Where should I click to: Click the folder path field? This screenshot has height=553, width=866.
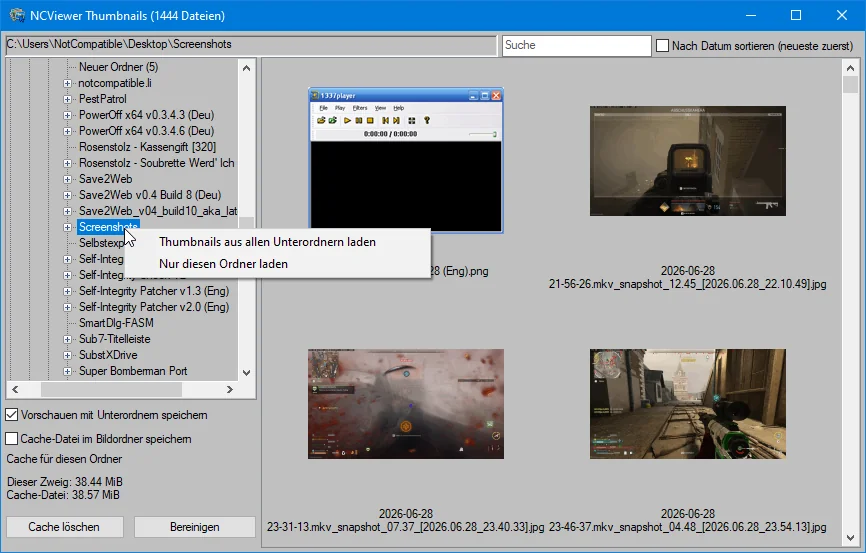pos(251,45)
